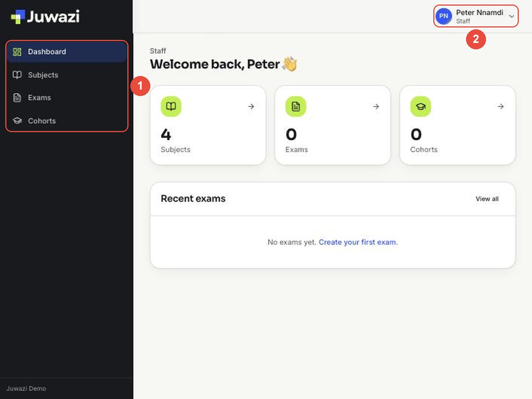This screenshot has width=532, height=399.
Task: Click the Subjects card label text
Action: (176, 149)
